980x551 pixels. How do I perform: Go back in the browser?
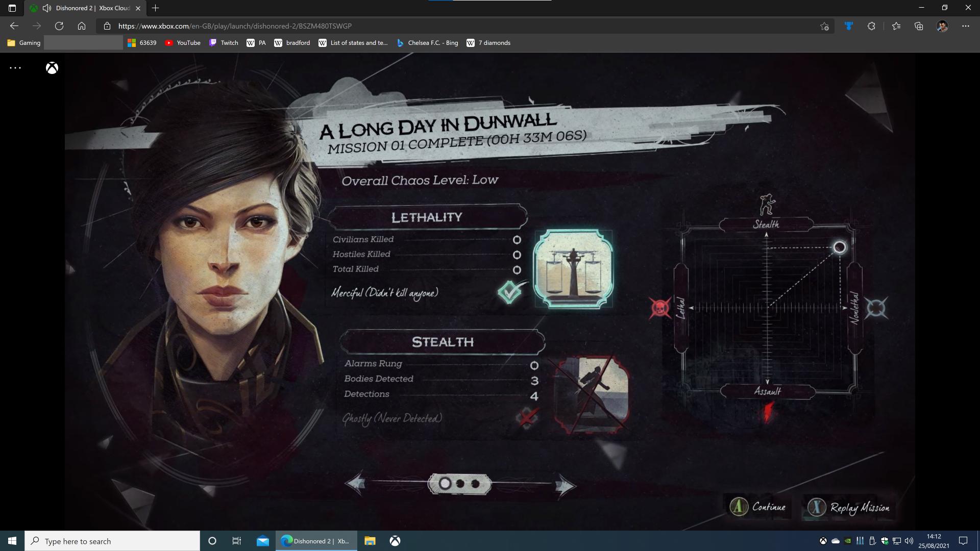(x=14, y=26)
